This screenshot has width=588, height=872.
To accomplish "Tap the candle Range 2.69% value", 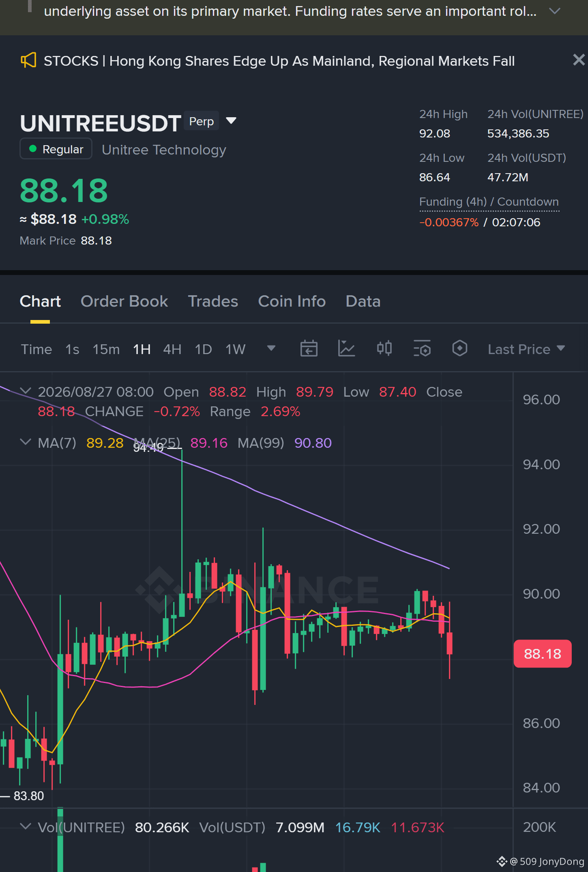I will click(x=280, y=411).
